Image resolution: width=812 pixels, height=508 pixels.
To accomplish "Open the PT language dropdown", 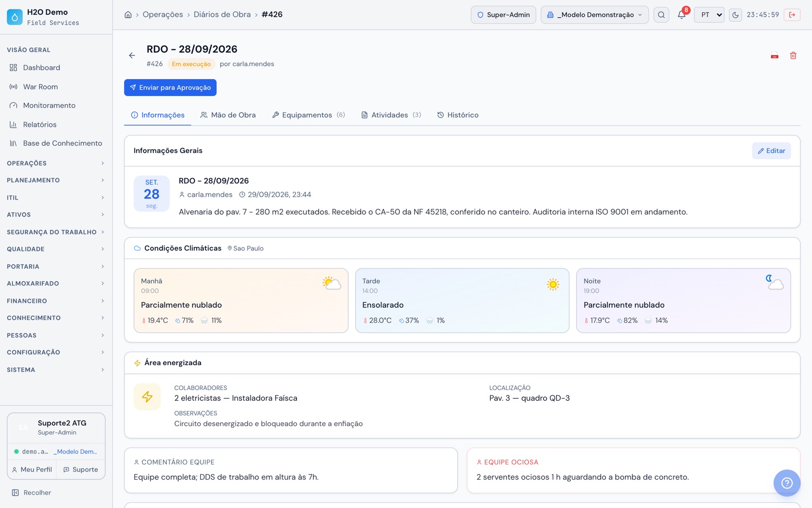I will tap(709, 15).
